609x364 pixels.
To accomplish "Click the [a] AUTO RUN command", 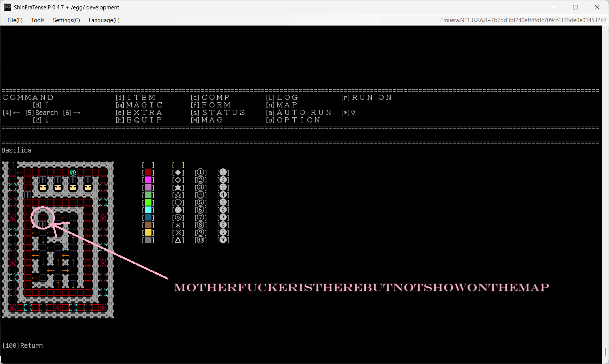I will 299,112.
